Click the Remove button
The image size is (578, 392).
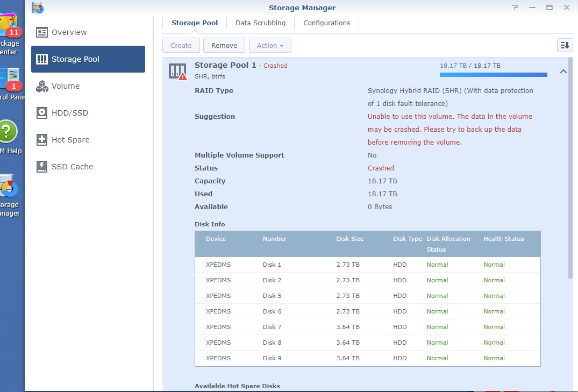(224, 45)
